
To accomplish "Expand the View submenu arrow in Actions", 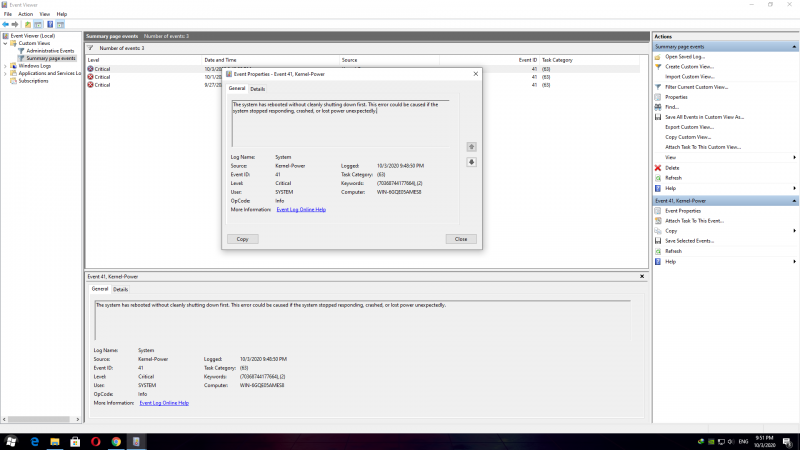I will [x=794, y=157].
